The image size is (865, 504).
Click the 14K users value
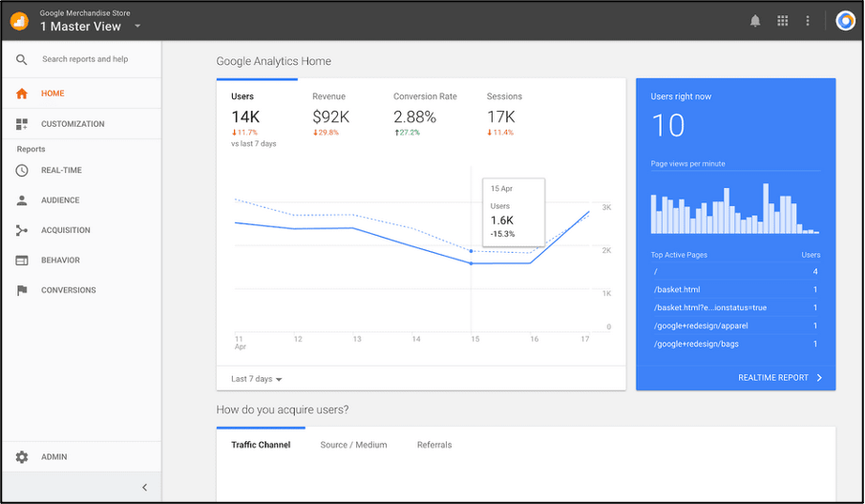[x=245, y=116]
